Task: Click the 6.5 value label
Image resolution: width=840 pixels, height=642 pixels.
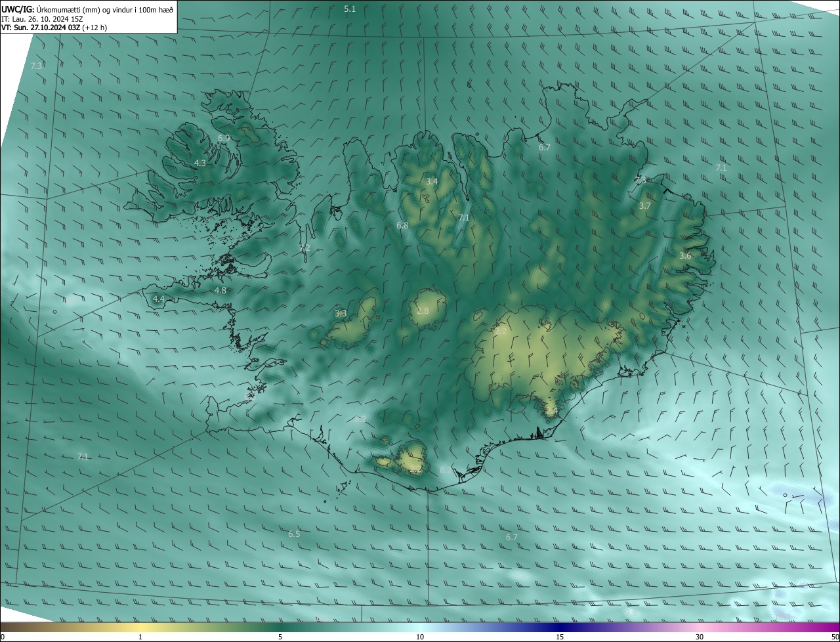Action: (294, 534)
